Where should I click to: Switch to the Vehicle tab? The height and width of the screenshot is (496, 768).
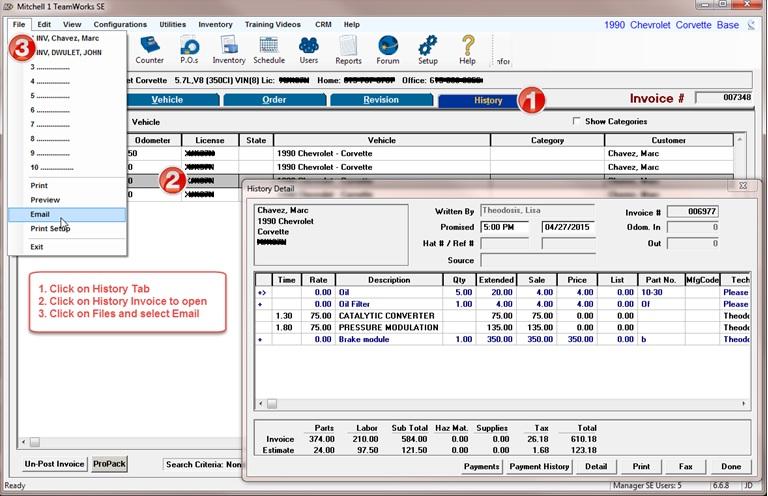[x=172, y=100]
